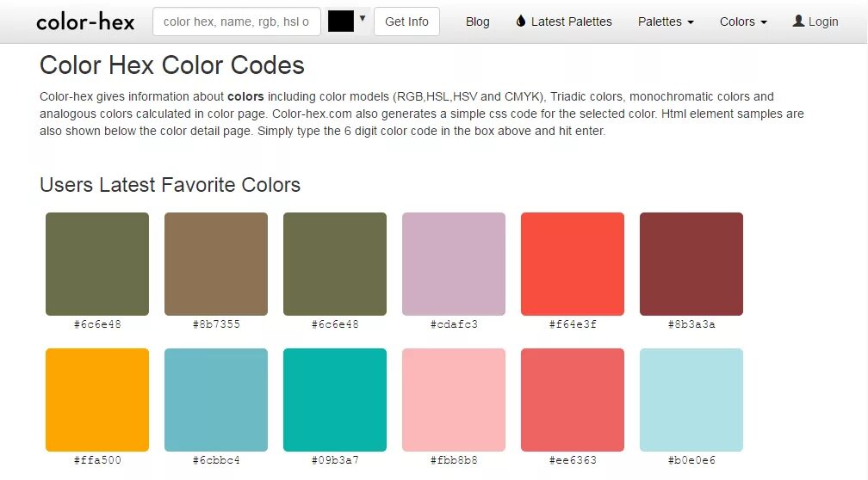
Task: Open Latest Palettes from navigation bar
Action: pos(571,22)
